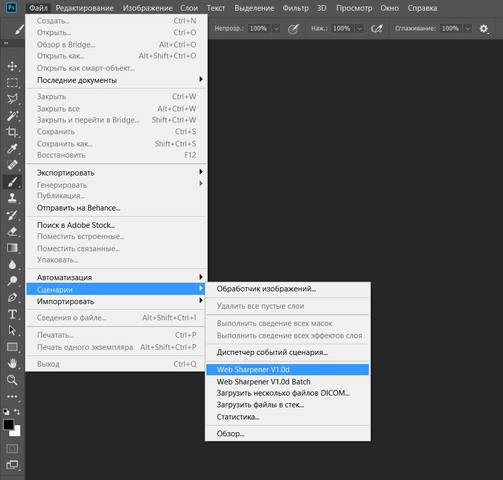
Task: Expand Автоматизация submenu
Action: click(x=116, y=277)
